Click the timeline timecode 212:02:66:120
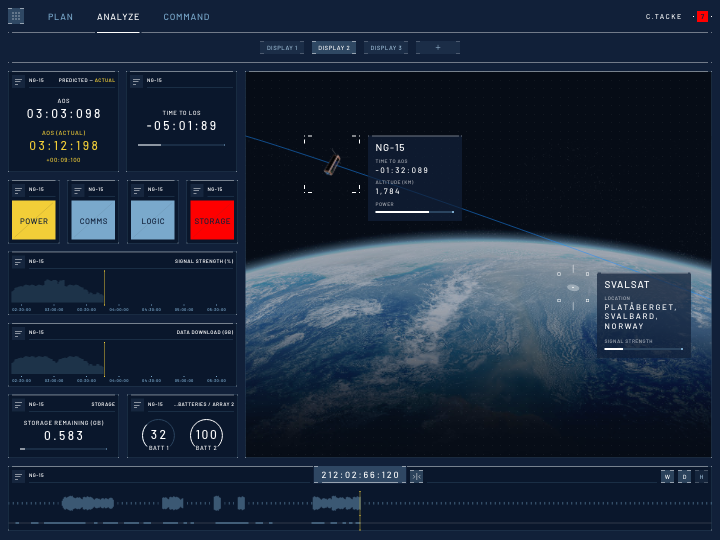Image resolution: width=720 pixels, height=540 pixels. click(x=360, y=475)
